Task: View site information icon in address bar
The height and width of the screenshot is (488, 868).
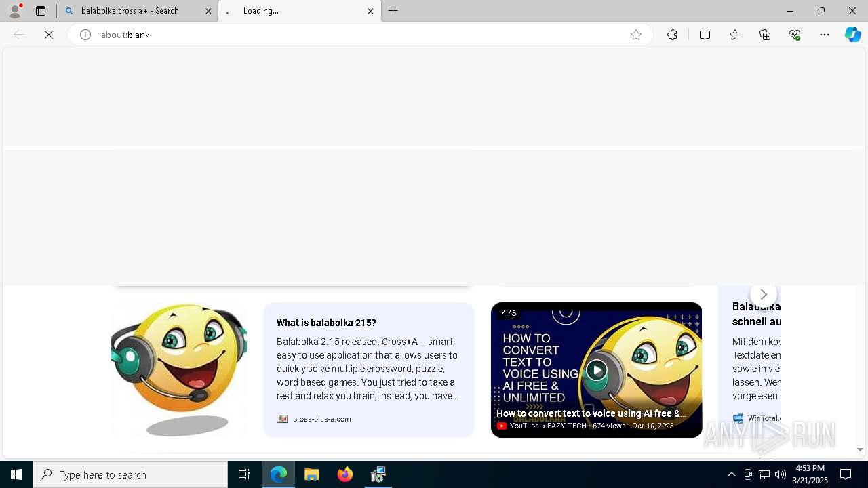Action: tap(85, 35)
